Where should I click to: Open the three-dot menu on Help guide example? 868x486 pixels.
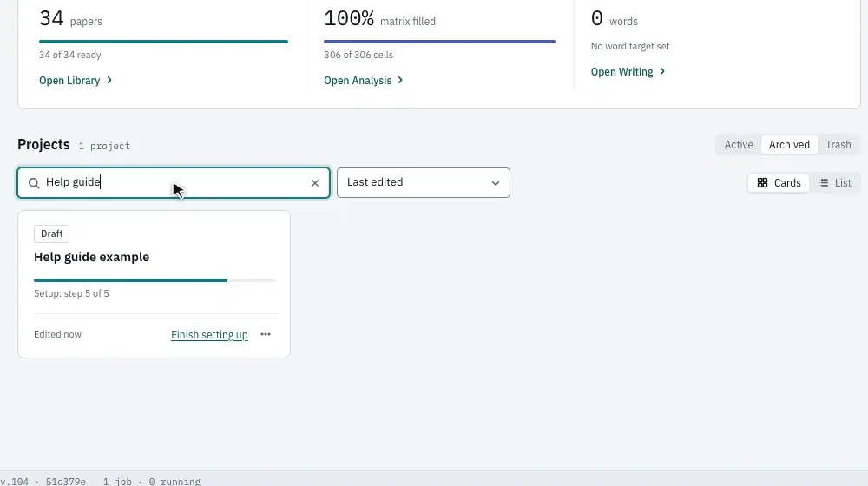[266, 334]
